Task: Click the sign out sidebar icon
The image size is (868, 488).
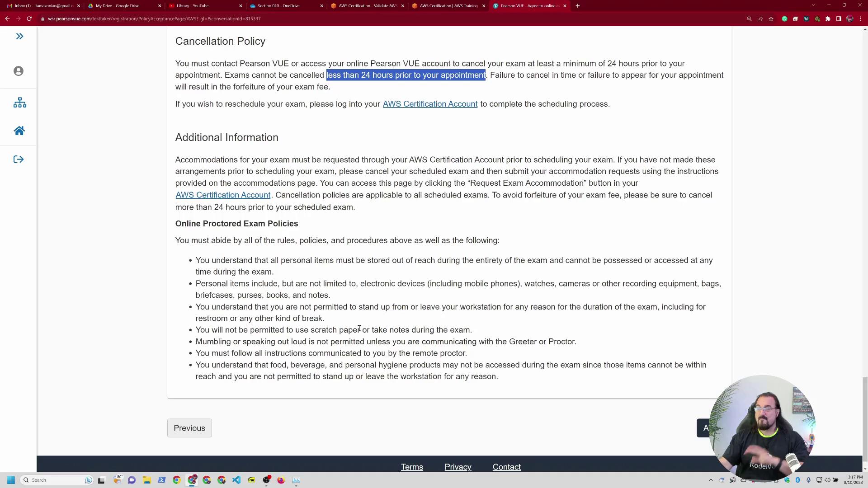Action: pyautogui.click(x=19, y=160)
